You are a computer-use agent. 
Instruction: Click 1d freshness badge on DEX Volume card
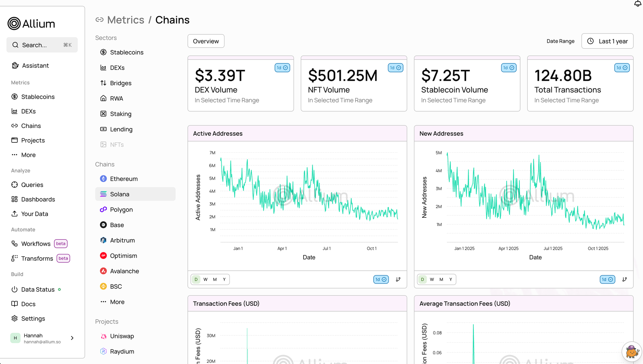click(282, 68)
